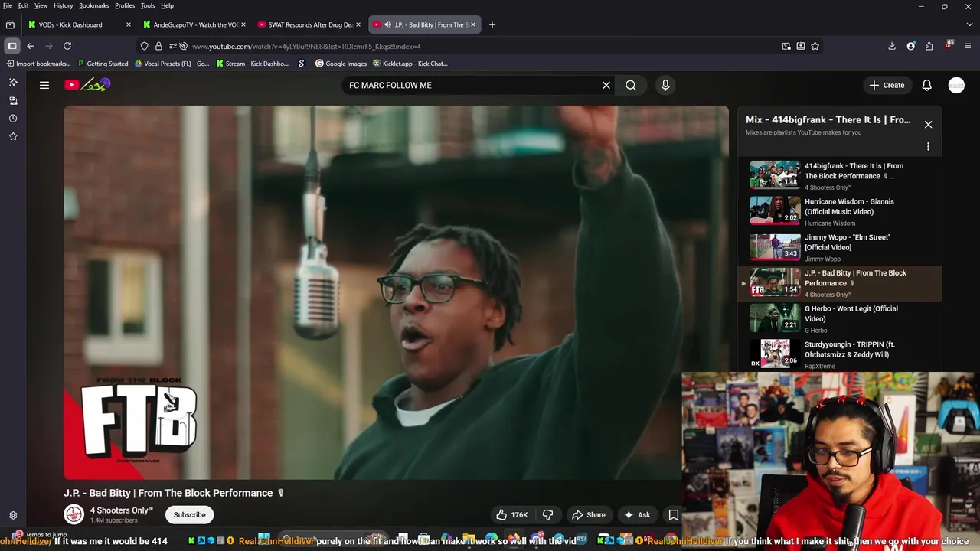Open the 4 Shooters Only channel name link
980x551 pixels.
pos(122,510)
